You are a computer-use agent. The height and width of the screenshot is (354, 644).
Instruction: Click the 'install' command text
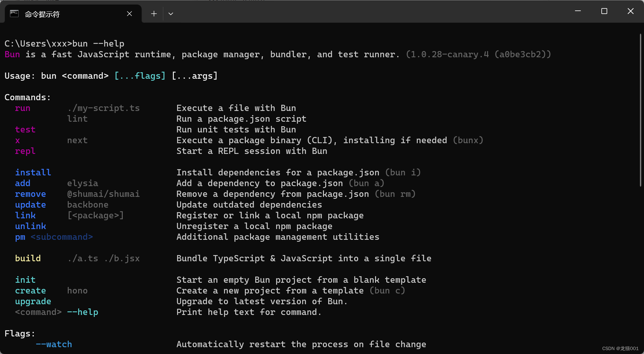33,172
